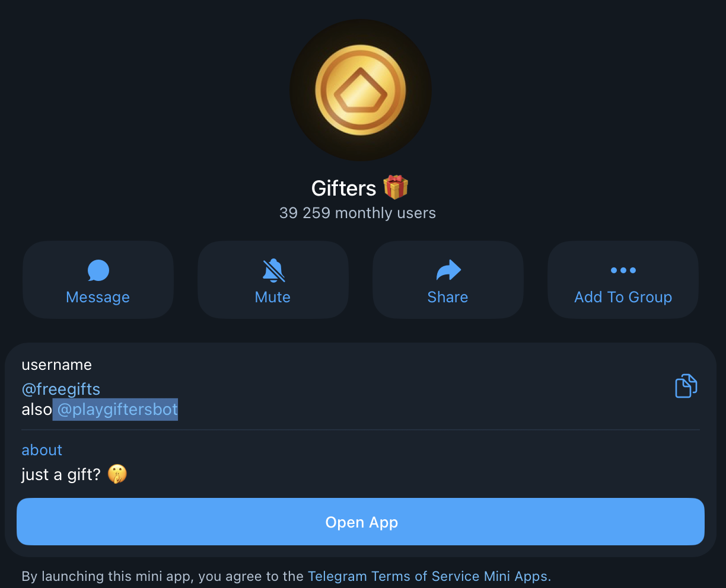Click the Share arrow icon
This screenshot has height=588, width=726.
448,270
